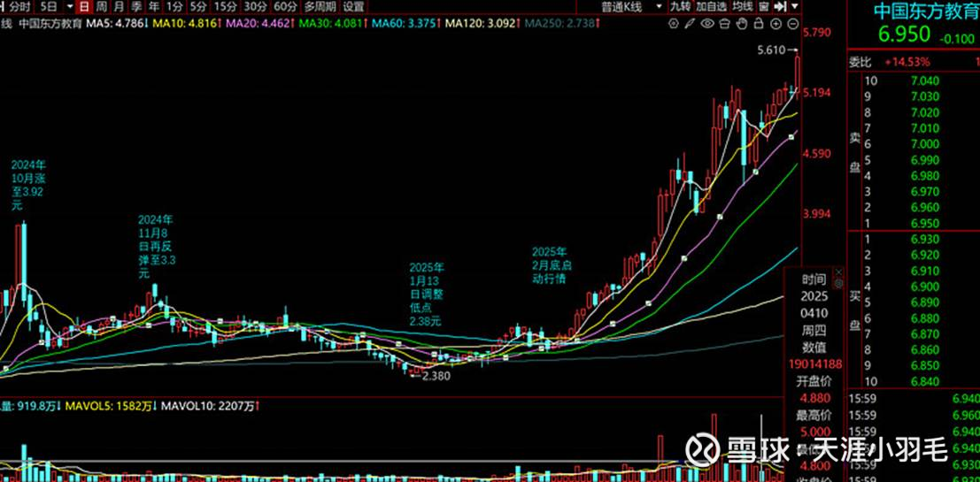Screen dimensions: 980x482
Task: Click the MA10: 4.816 indicator label
Action: [187, 24]
